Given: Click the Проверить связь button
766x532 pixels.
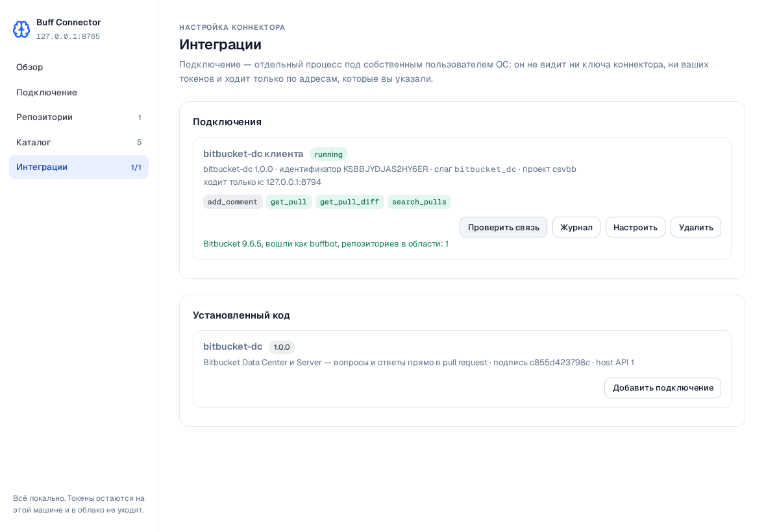Looking at the screenshot, I should click(x=503, y=228).
